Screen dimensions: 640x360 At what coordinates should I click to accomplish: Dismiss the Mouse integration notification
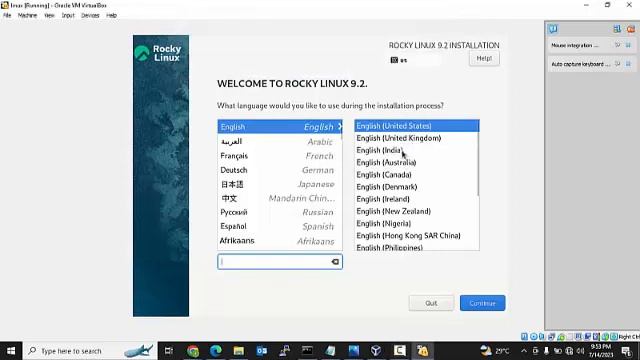pos(629,45)
